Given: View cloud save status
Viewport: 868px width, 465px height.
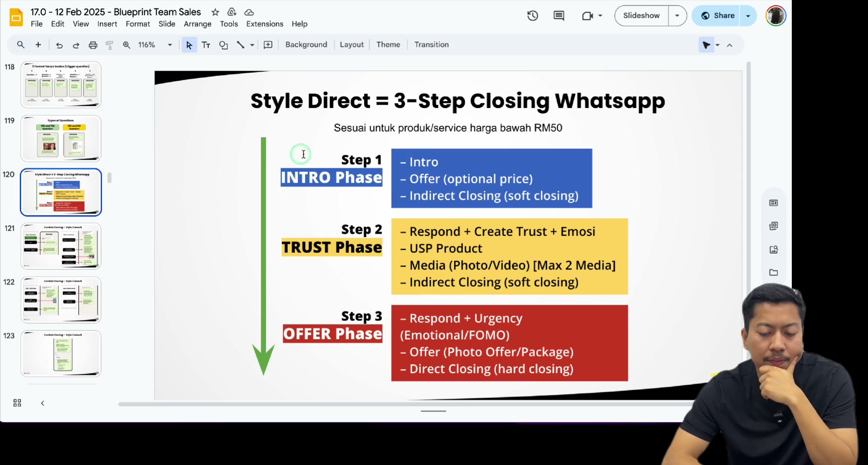Looking at the screenshot, I should pyautogui.click(x=249, y=12).
